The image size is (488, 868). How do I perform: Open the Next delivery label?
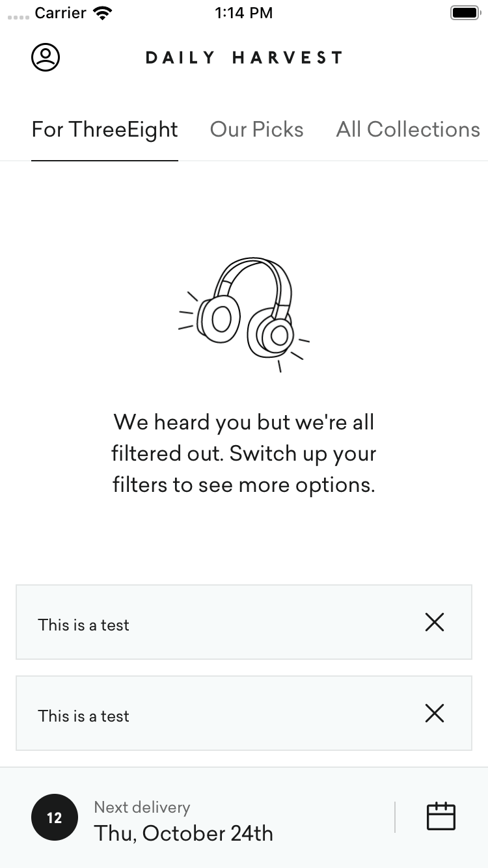(142, 807)
